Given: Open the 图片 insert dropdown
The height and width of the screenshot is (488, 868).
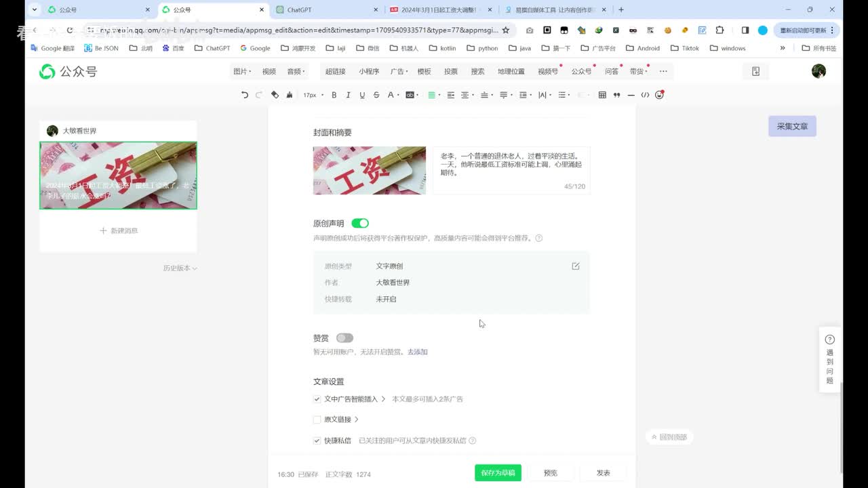Looking at the screenshot, I should pyautogui.click(x=241, y=71).
